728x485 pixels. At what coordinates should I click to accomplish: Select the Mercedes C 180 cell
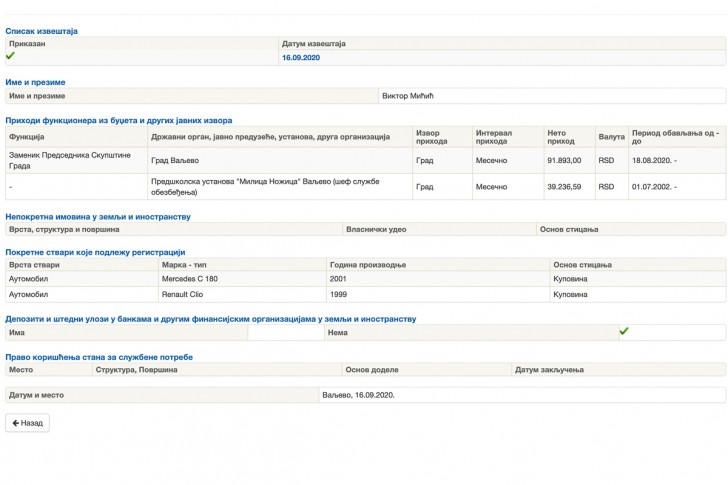point(242,279)
